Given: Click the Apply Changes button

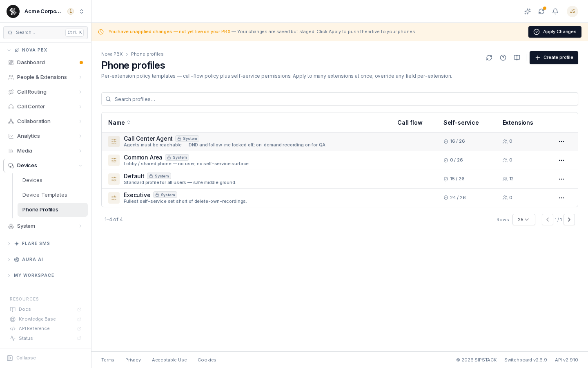Looking at the screenshot, I should pos(555,32).
